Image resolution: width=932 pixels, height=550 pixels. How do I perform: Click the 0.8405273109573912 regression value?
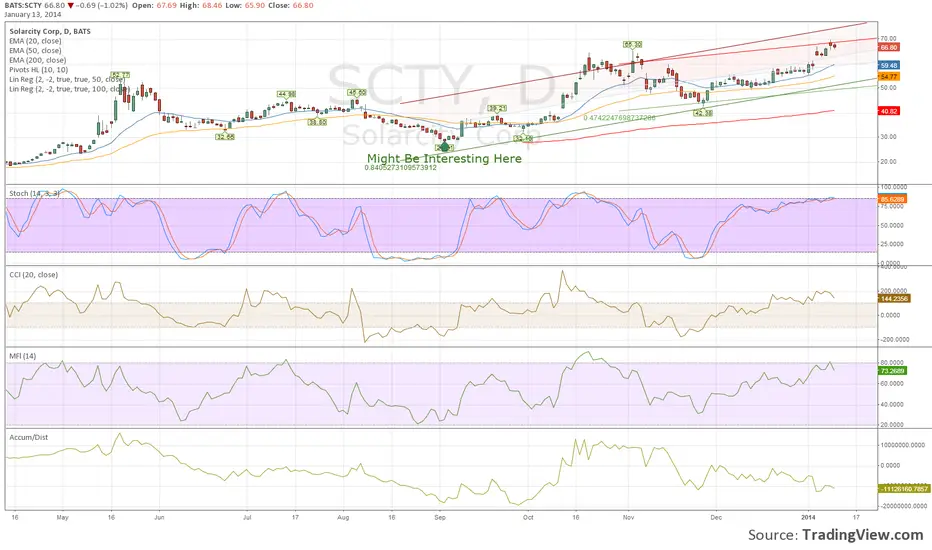(401, 168)
